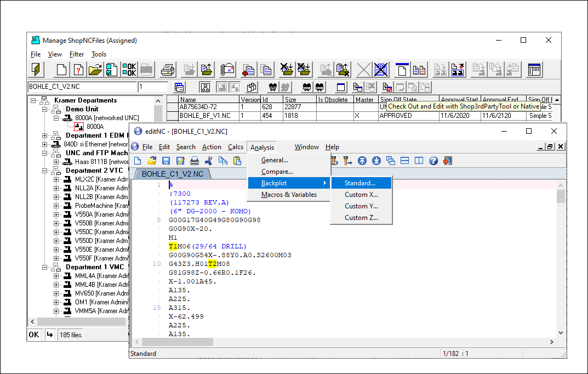Click the Size column header
The width and height of the screenshot is (588, 374).
tap(299, 99)
